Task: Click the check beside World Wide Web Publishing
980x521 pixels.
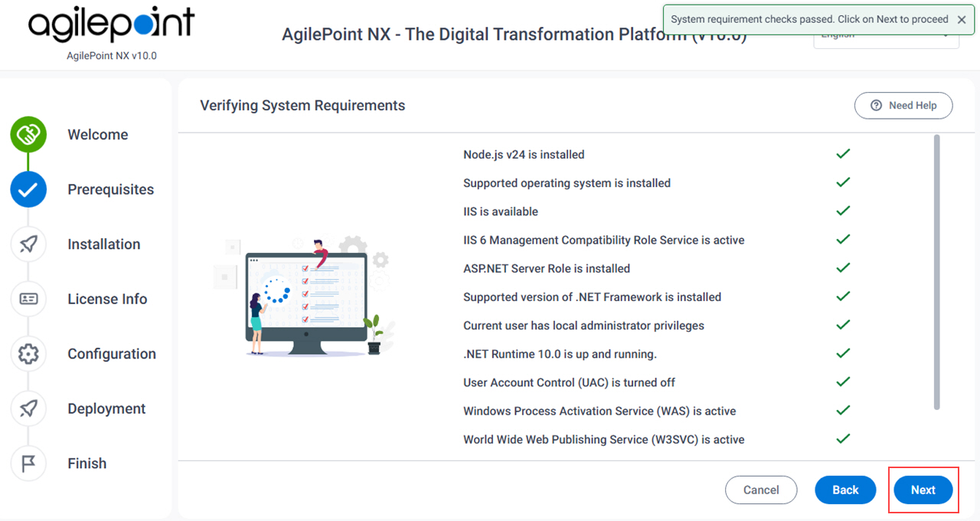Action: [x=843, y=439]
